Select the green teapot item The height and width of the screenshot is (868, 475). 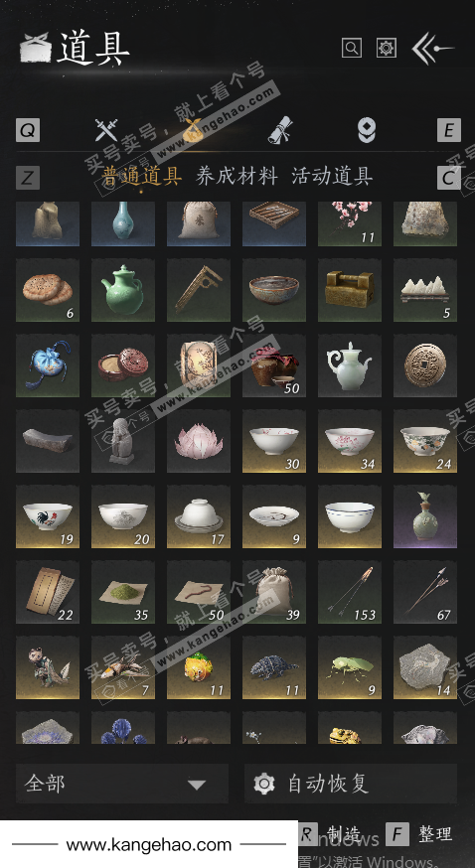[123, 290]
